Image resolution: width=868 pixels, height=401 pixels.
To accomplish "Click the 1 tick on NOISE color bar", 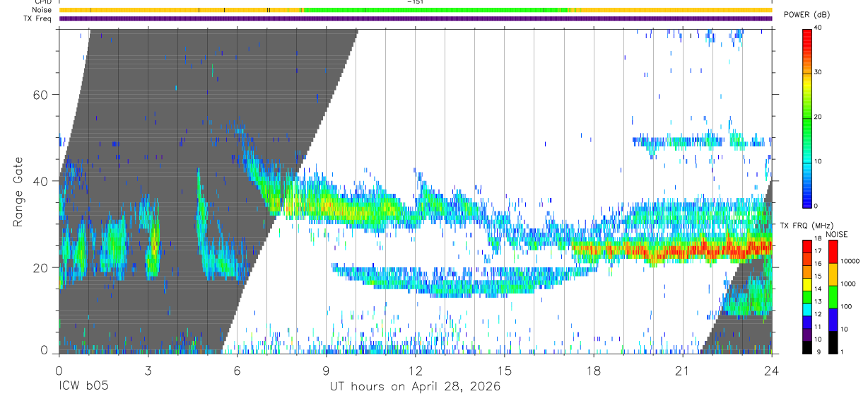I will (x=842, y=352).
